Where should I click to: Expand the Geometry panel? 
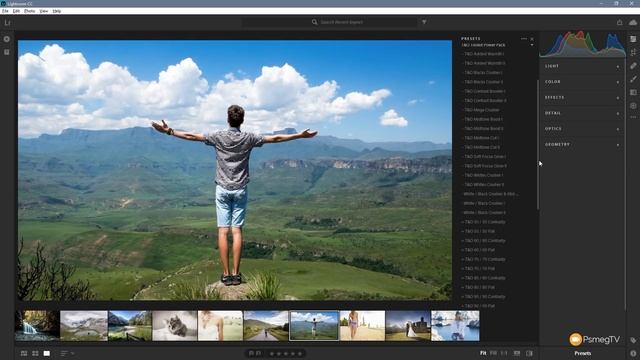[x=582, y=144]
